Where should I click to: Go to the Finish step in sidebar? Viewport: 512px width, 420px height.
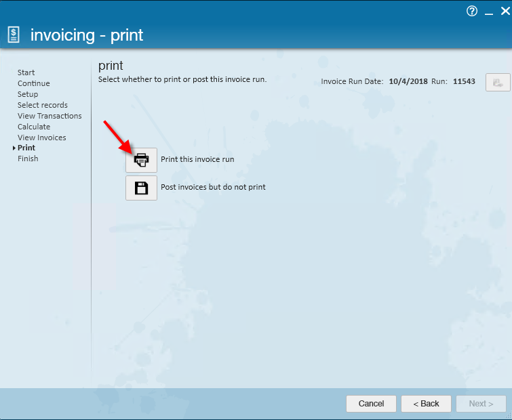[x=28, y=159]
